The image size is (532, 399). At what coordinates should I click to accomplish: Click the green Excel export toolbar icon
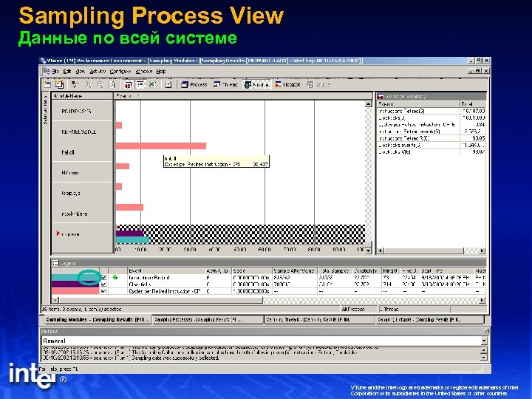(x=152, y=84)
